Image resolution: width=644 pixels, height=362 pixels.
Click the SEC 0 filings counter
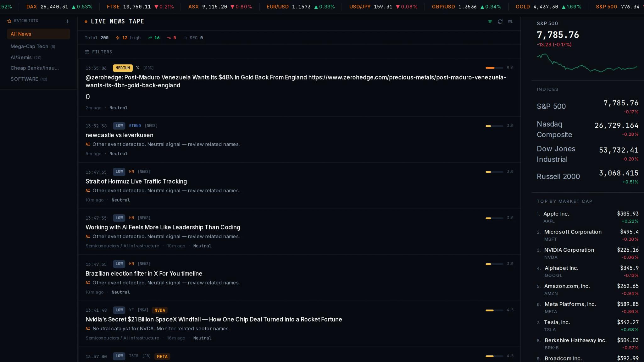193,38
